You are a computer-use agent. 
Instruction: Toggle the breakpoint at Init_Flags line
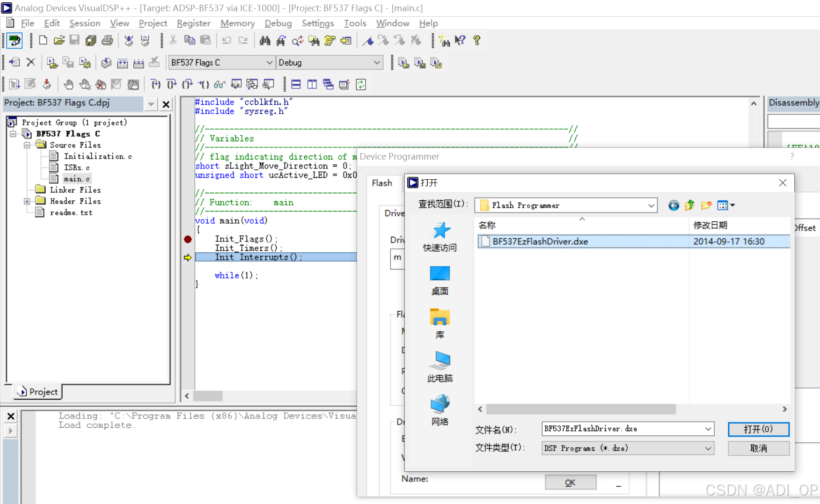pos(188,239)
